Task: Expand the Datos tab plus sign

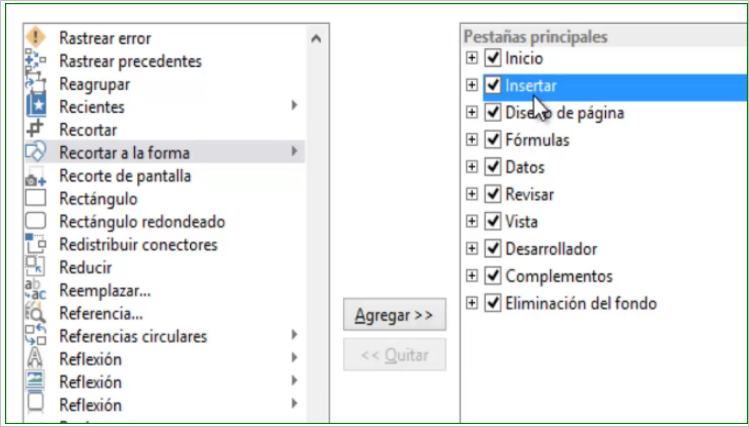Action: click(x=471, y=167)
